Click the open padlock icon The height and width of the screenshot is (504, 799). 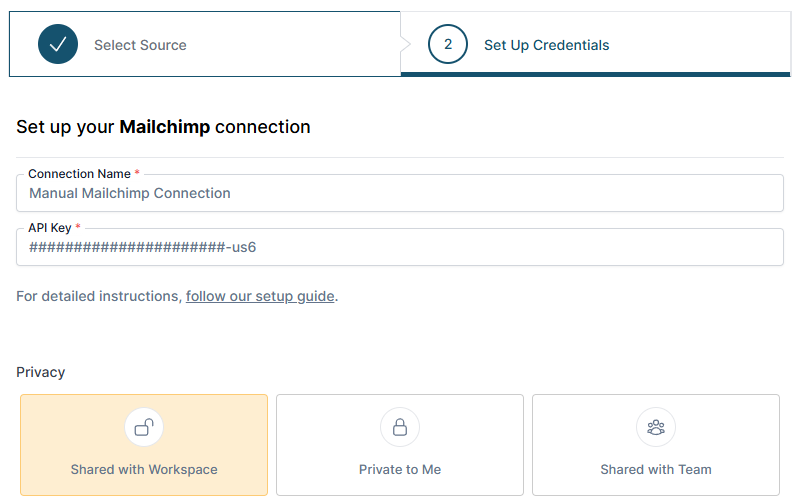[x=144, y=427]
